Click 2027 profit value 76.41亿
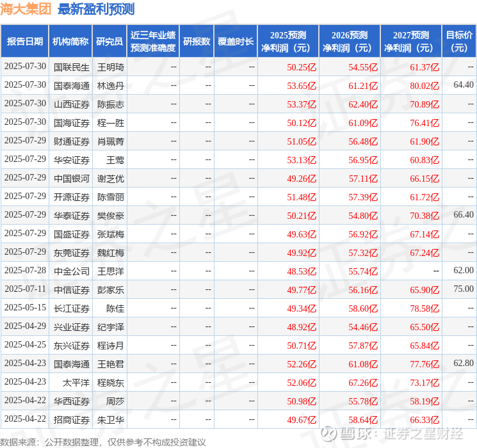Image resolution: width=477 pixels, height=448 pixels. click(x=424, y=123)
